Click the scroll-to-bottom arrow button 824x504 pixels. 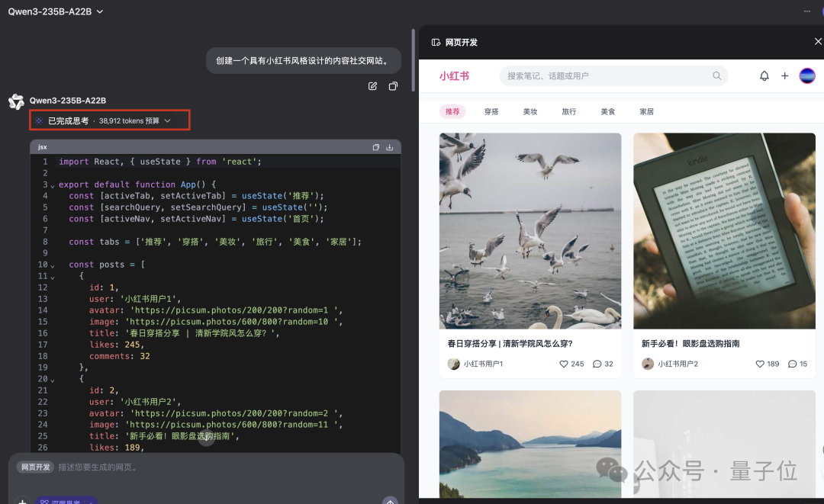coord(207,439)
